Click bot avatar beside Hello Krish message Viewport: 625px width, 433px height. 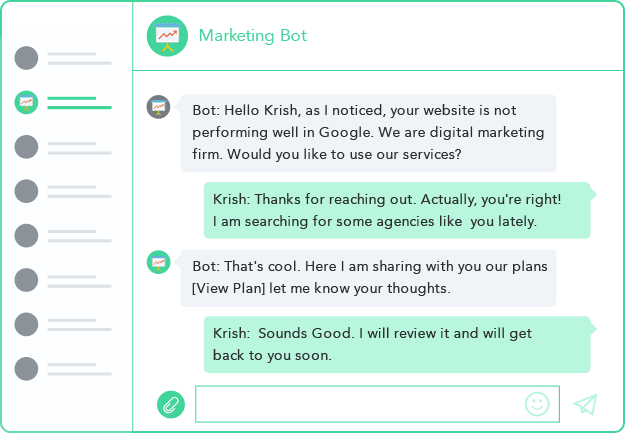tap(158, 106)
